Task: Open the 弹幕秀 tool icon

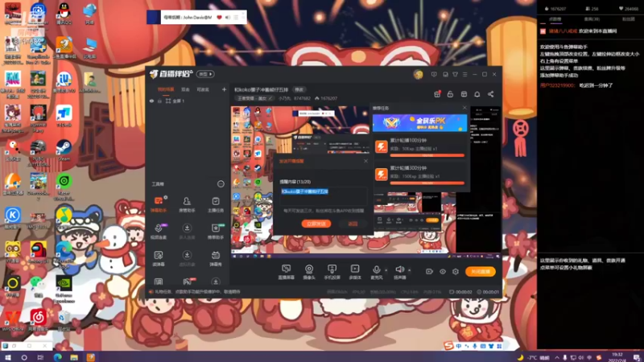Action: pyautogui.click(x=216, y=258)
